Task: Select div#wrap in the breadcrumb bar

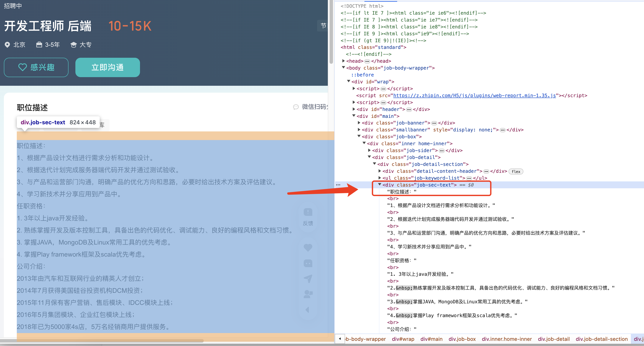Action: coord(403,339)
